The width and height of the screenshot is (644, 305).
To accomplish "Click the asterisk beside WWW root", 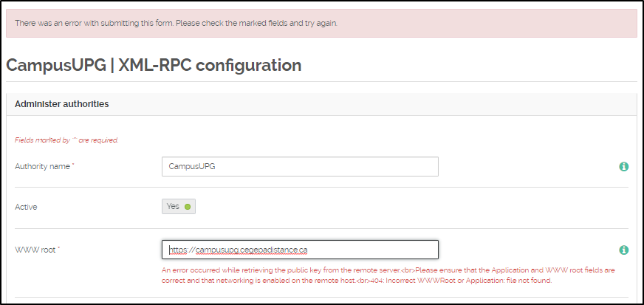I will pyautogui.click(x=58, y=250).
